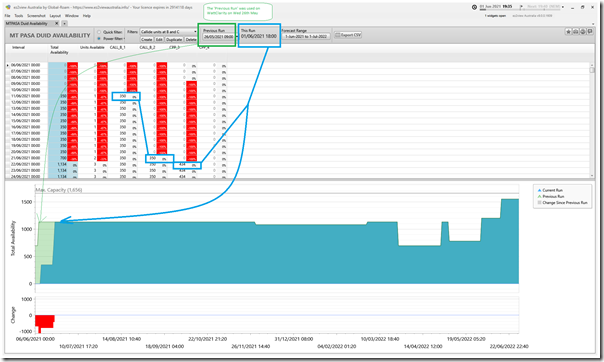Click the red bars in the Change chart
The height and width of the screenshot is (362, 604).
pyautogui.click(x=45, y=323)
